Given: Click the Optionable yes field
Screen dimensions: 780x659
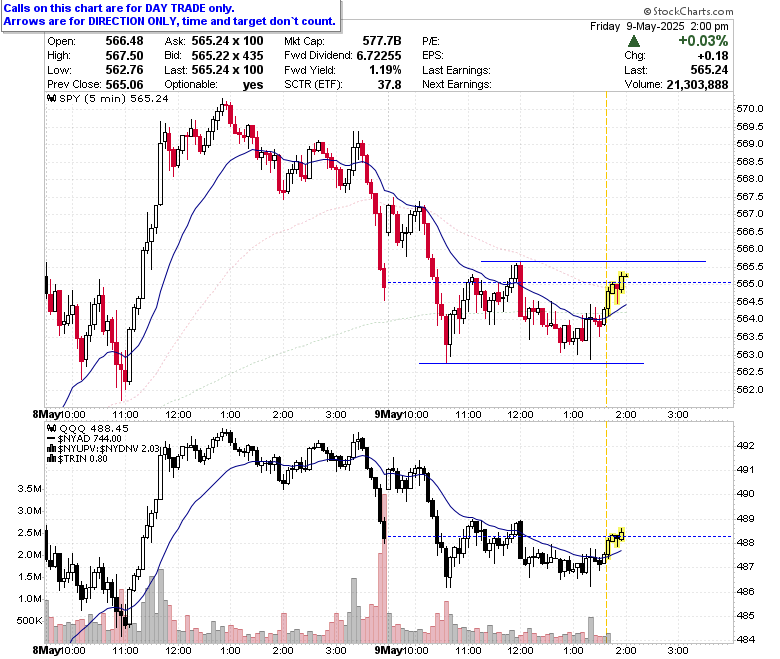Looking at the screenshot, I should [x=213, y=85].
